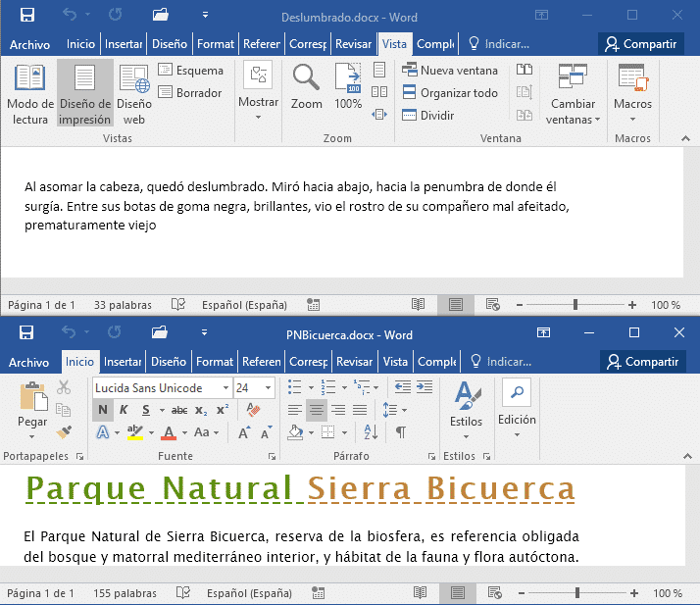Viewport: 700px width, 605px height.
Task: Open Revisar tab in Deslumbrado window
Action: (353, 44)
